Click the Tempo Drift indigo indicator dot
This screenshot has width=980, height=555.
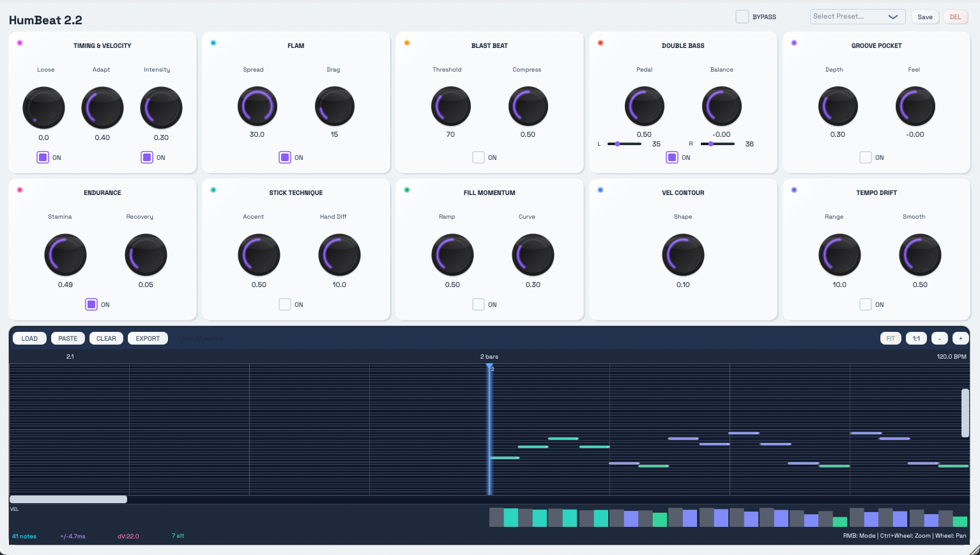point(794,190)
